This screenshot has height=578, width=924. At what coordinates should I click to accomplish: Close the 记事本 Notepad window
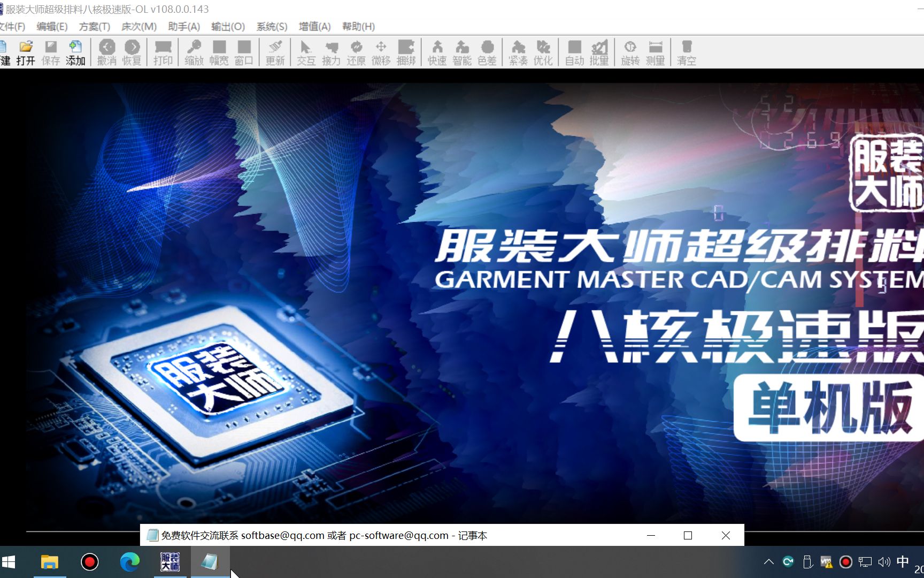pyautogui.click(x=726, y=535)
